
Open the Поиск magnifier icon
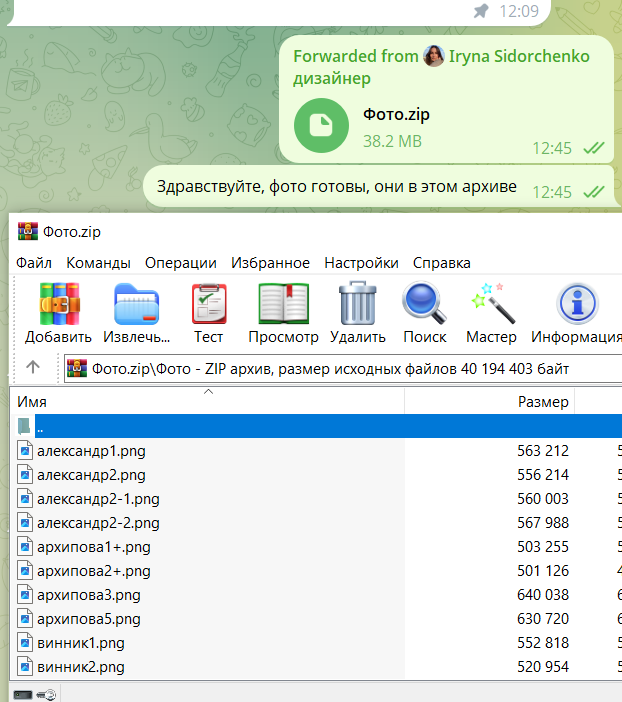(x=425, y=303)
